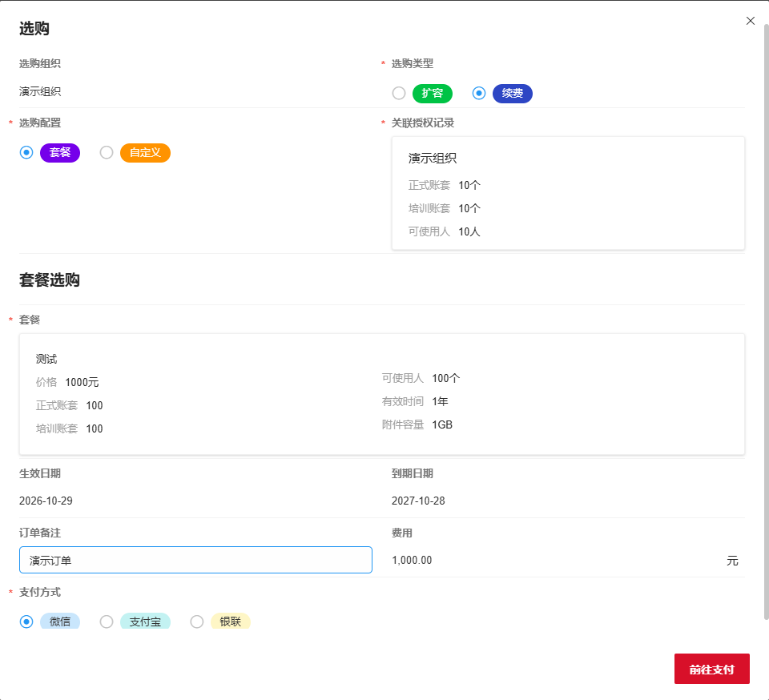Select the 套餐 configuration radio
This screenshot has width=769, height=700.
26,152
